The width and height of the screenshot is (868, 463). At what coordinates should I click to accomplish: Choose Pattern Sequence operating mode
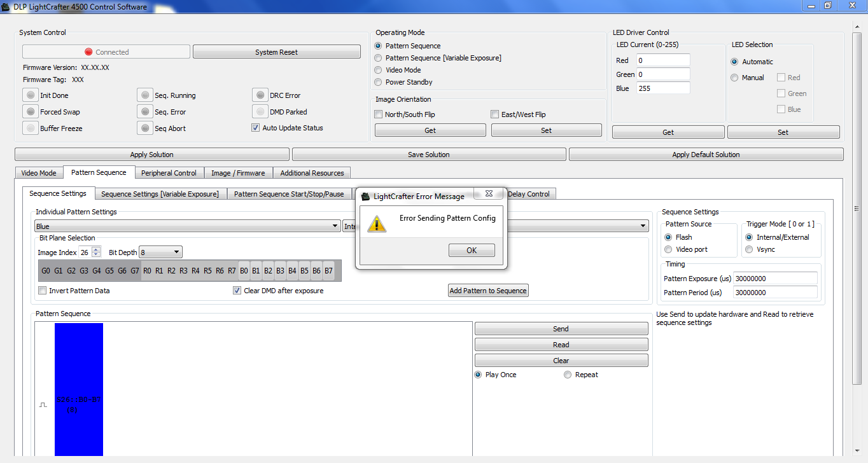pyautogui.click(x=379, y=46)
